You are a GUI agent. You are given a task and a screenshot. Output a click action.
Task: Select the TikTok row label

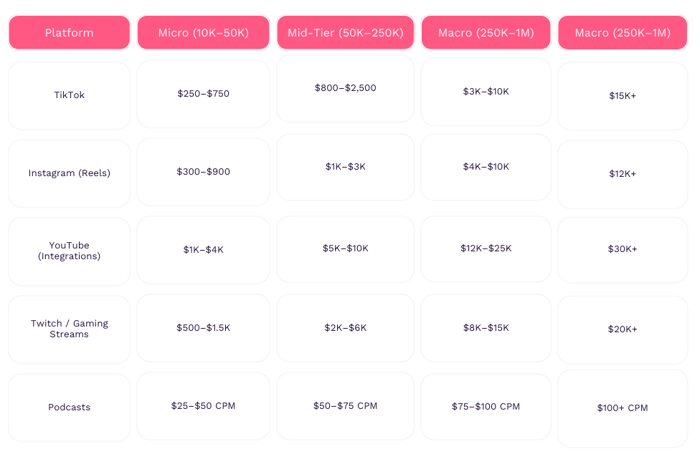point(69,95)
